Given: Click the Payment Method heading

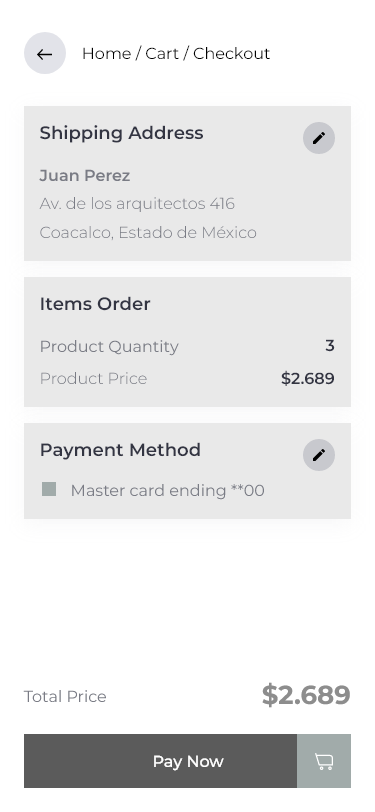Looking at the screenshot, I should 120,450.
